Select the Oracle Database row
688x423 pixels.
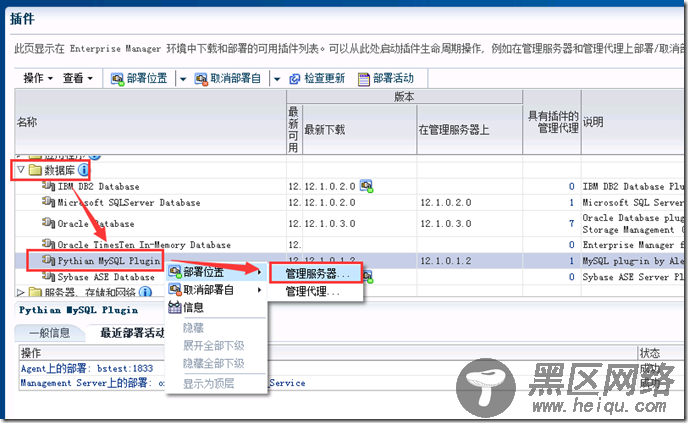tap(349, 223)
